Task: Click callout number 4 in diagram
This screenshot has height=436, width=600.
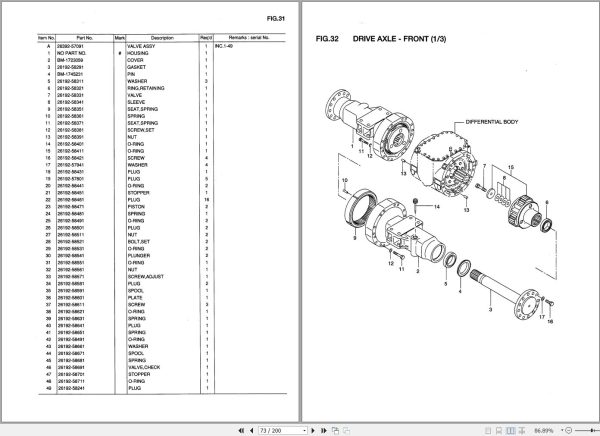Action: (x=460, y=291)
